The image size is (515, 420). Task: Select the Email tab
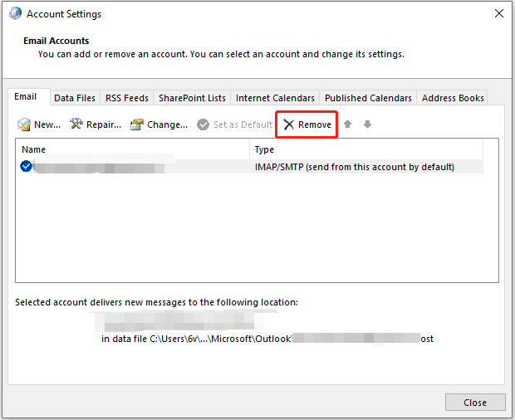[x=26, y=97]
